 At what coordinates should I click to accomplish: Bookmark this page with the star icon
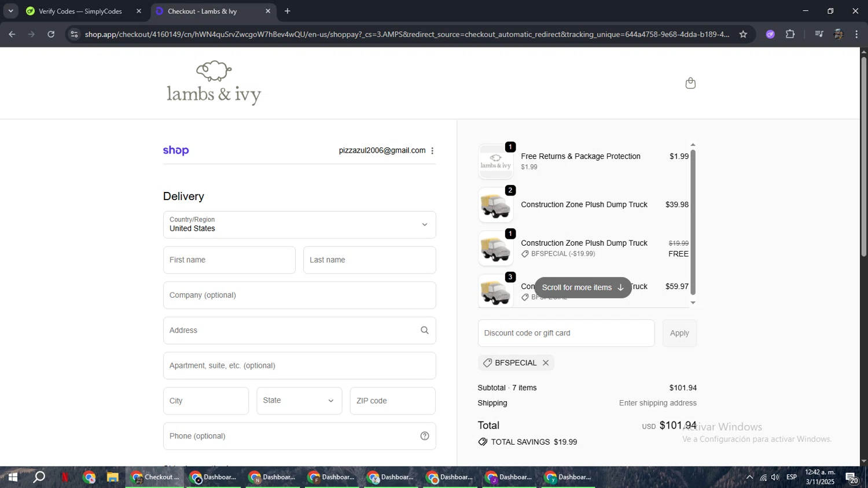tap(743, 34)
